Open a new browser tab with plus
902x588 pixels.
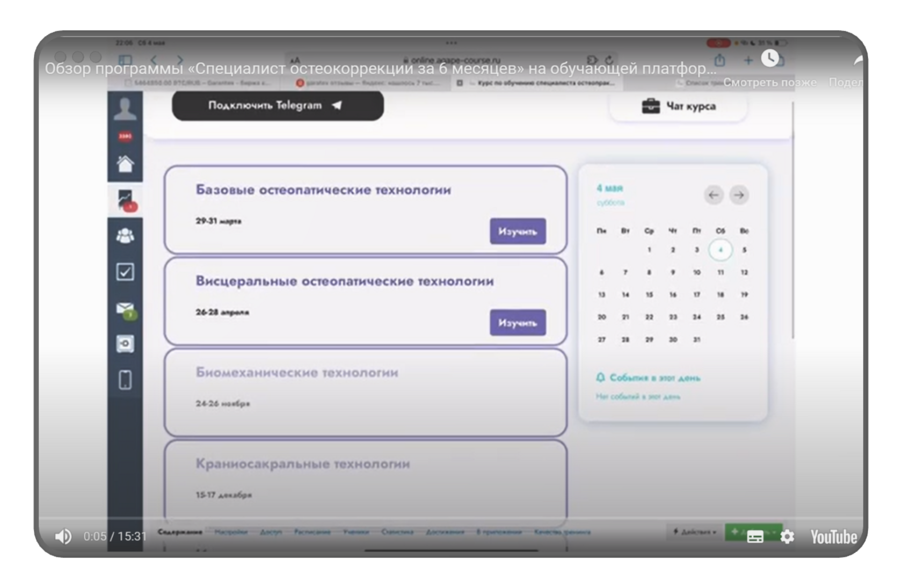[747, 60]
